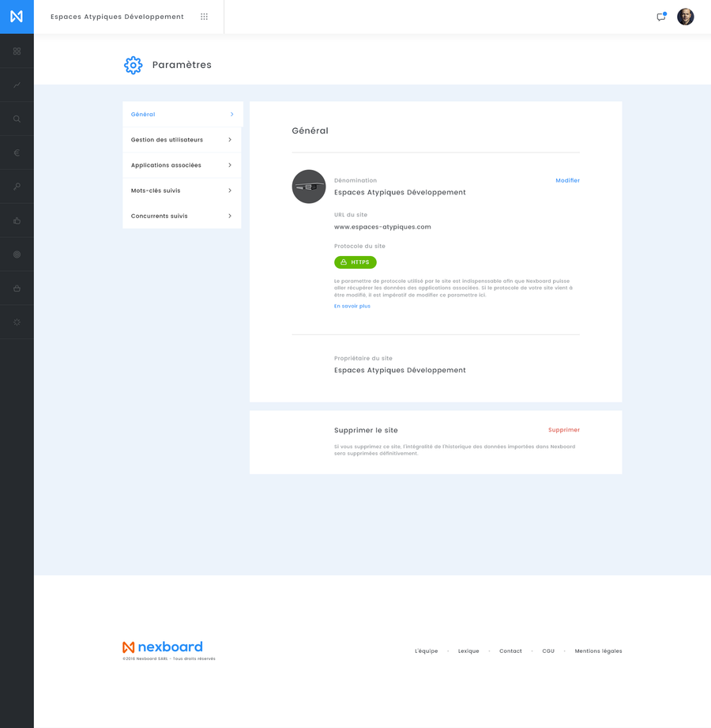This screenshot has width=711, height=728.
Task: Open the shopping basket sidebar icon
Action: (x=17, y=289)
